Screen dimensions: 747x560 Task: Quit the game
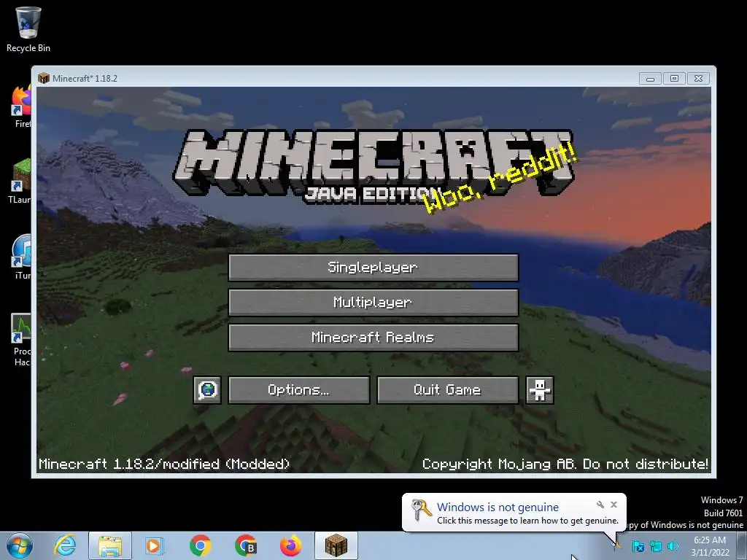[x=447, y=390]
